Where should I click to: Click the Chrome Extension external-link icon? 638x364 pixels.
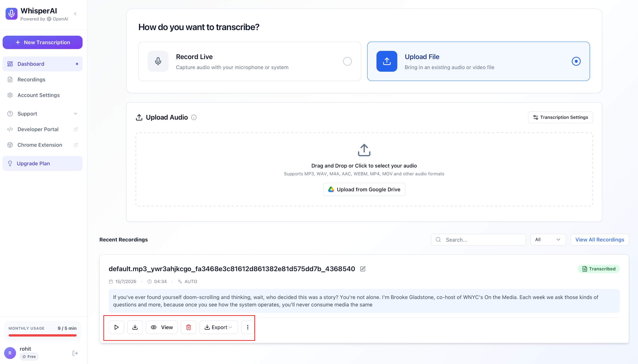(76, 145)
